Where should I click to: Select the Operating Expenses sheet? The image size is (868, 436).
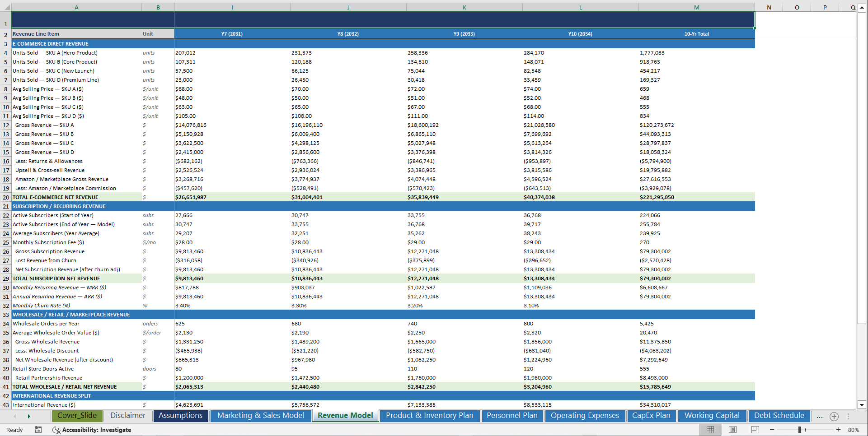(x=585, y=416)
